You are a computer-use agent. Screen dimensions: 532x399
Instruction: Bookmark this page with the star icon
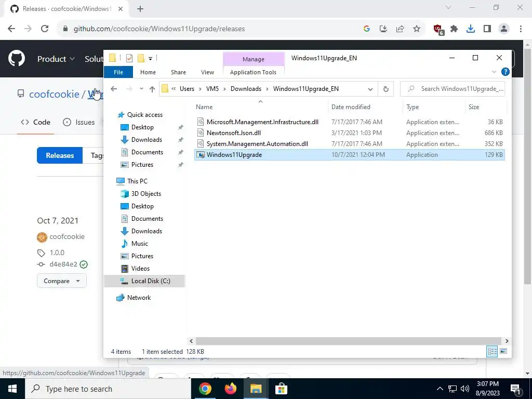(x=417, y=29)
